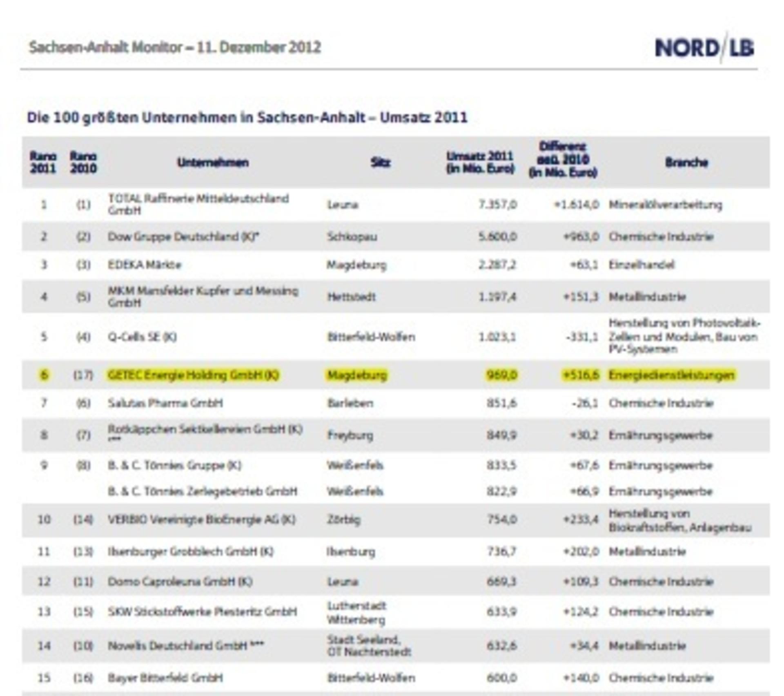Click the NORD/LB logo
Viewport: 784px width, 696px height.
point(705,48)
